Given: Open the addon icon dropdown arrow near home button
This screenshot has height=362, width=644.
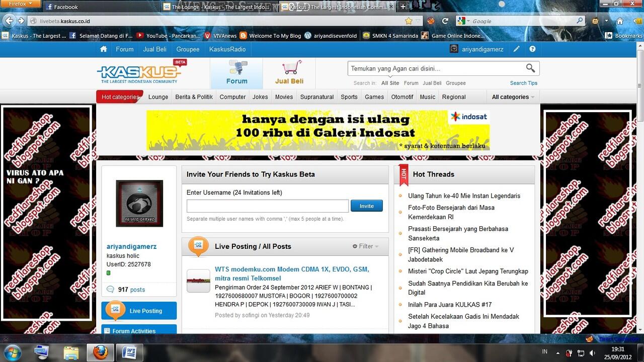Looking at the screenshot, I should coord(606,21).
